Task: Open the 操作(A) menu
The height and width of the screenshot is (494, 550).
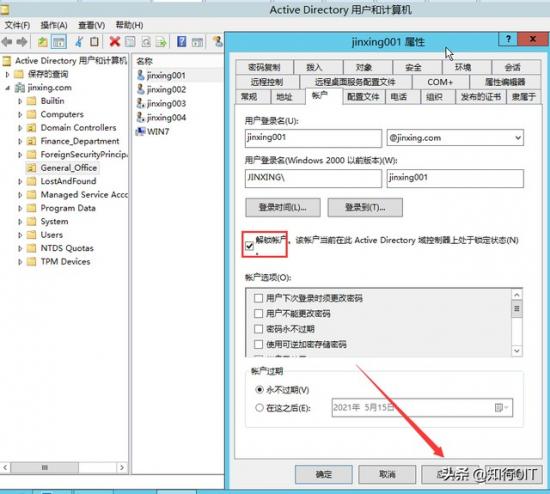Action: click(54, 25)
